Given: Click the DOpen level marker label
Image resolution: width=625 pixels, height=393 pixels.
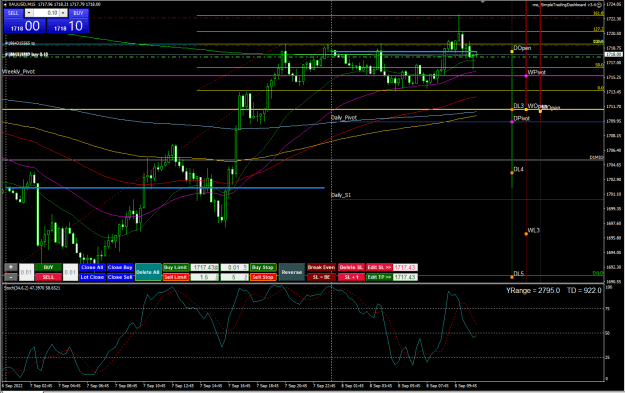Looking at the screenshot, I should [522, 48].
